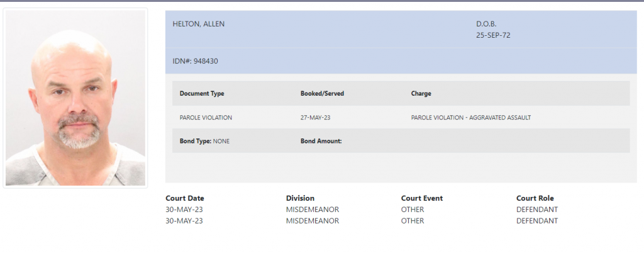Click the Court Date column heading
The image size is (644, 253).
(x=184, y=198)
